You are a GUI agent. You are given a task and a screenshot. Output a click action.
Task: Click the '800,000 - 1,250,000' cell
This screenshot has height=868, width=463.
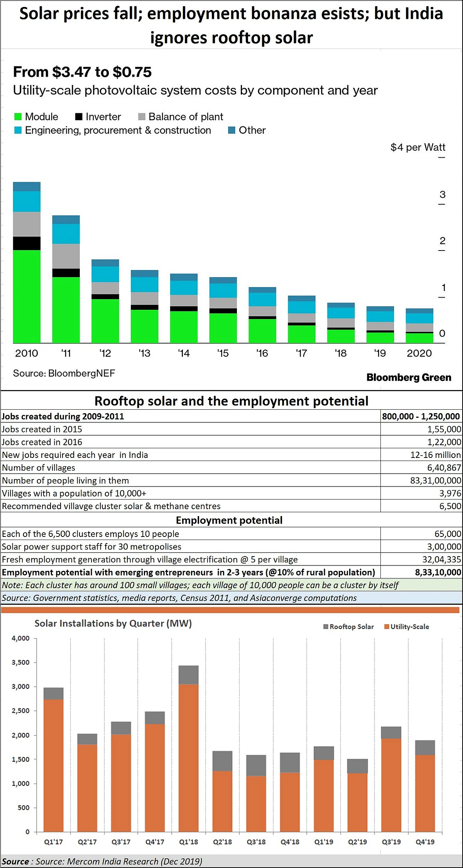421,416
